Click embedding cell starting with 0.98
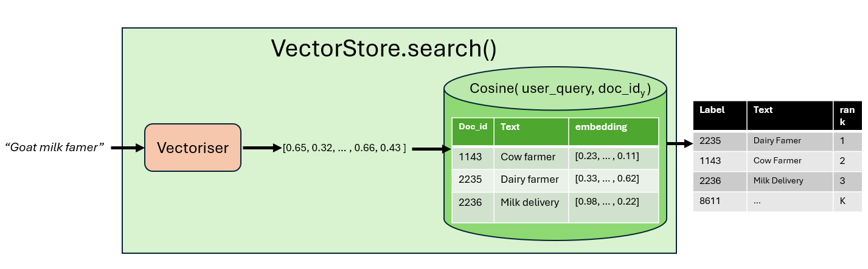Image resolution: width=868 pixels, height=269 pixels. coord(606,202)
